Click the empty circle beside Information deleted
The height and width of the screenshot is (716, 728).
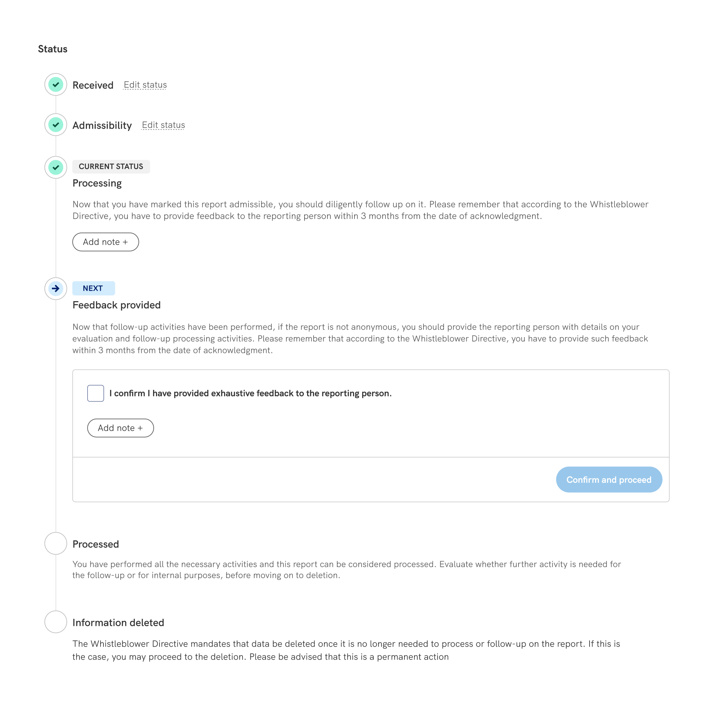[56, 622]
